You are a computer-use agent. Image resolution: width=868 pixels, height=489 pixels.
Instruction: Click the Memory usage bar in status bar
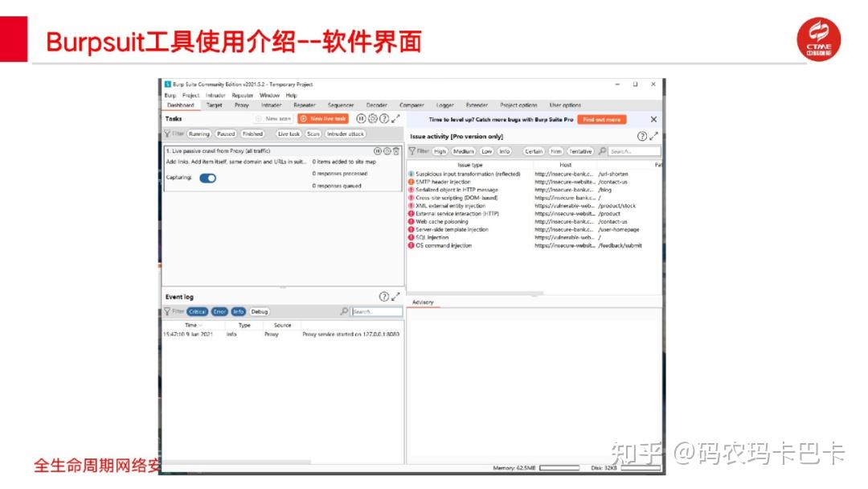pos(559,468)
